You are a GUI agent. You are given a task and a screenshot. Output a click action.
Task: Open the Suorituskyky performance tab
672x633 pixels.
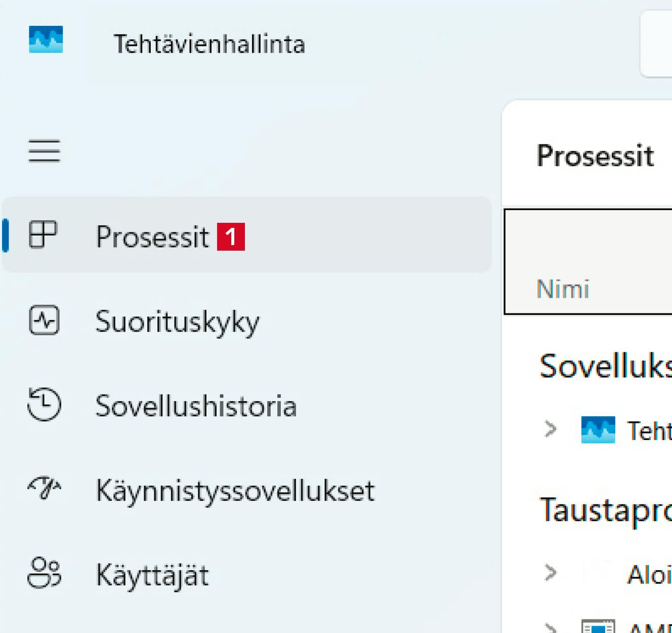click(x=177, y=321)
